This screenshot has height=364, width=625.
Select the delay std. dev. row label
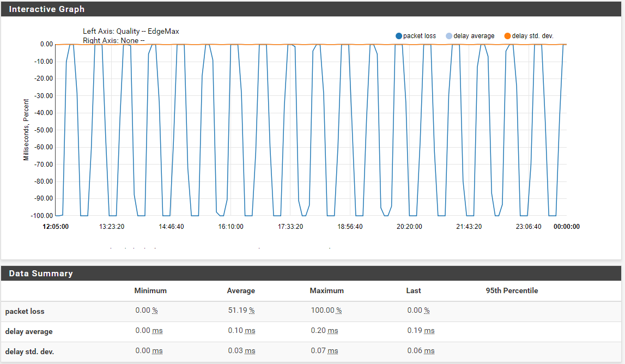click(29, 352)
